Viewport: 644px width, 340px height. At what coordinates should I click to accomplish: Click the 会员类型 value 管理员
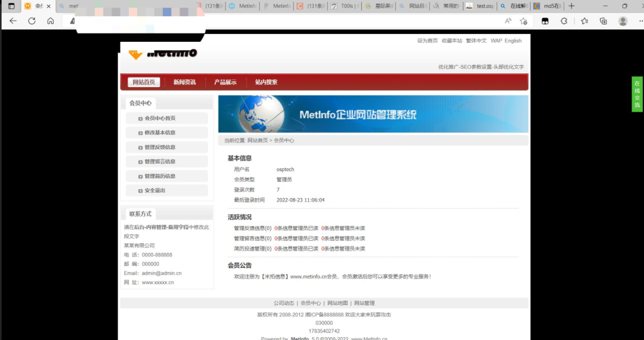(284, 180)
